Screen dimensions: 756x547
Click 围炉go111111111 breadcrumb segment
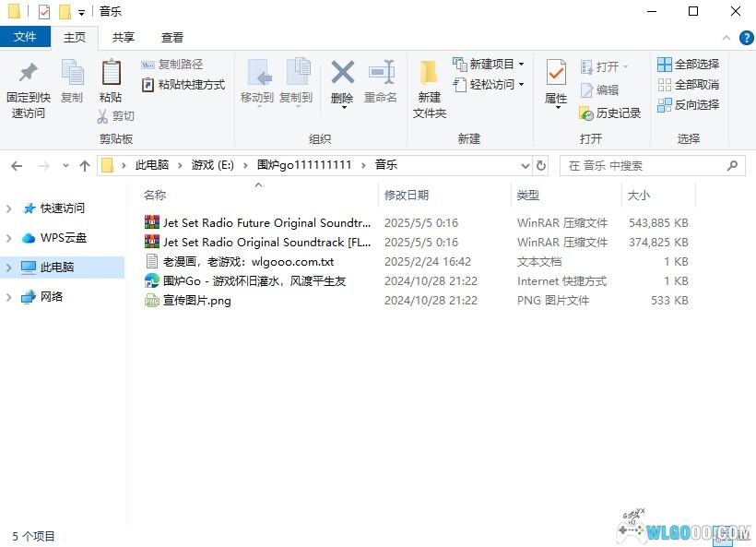[304, 165]
